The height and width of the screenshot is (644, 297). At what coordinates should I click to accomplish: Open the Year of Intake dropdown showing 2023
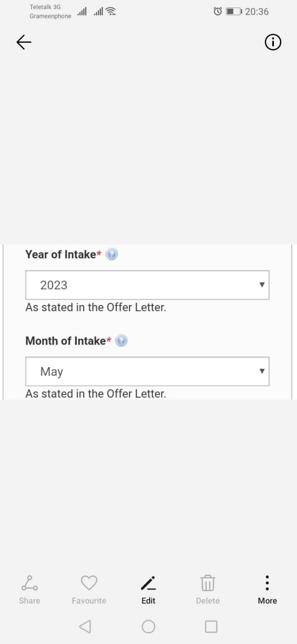147,285
